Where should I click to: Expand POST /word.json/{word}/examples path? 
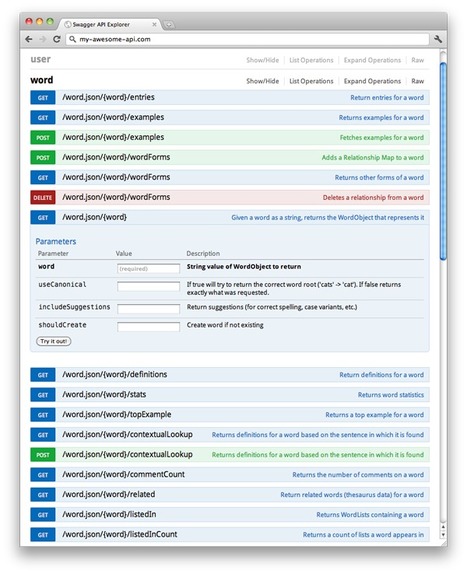[x=113, y=137]
